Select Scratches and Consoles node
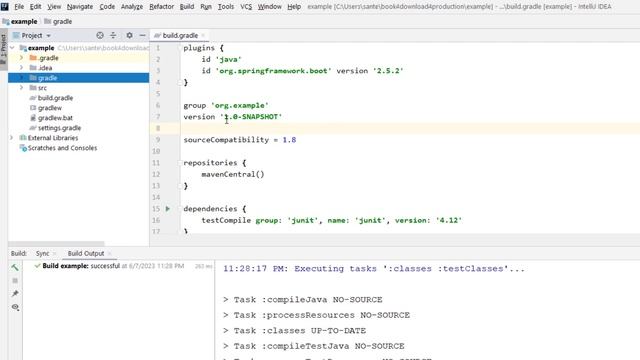The image size is (640, 360). tap(58, 148)
